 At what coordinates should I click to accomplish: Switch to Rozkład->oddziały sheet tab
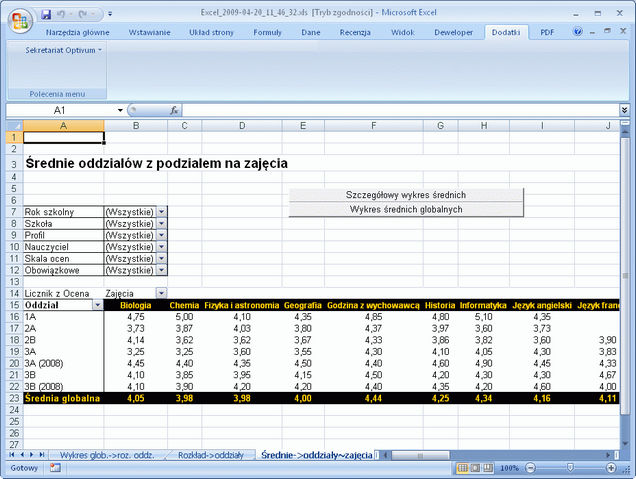pyautogui.click(x=211, y=455)
